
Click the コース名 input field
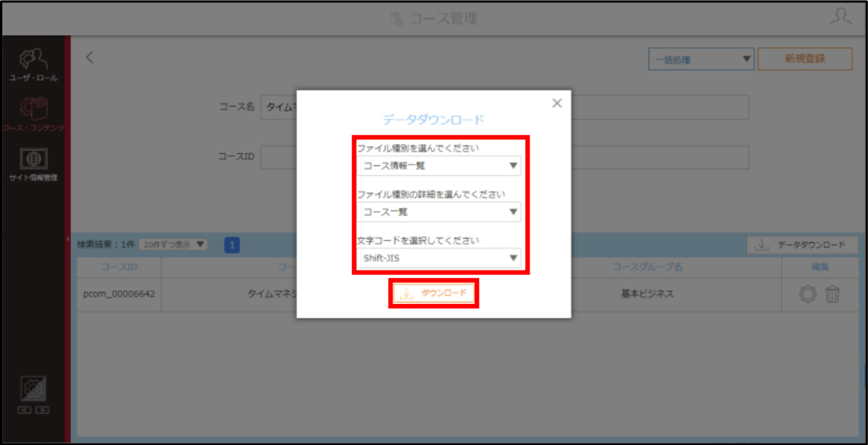point(504,107)
